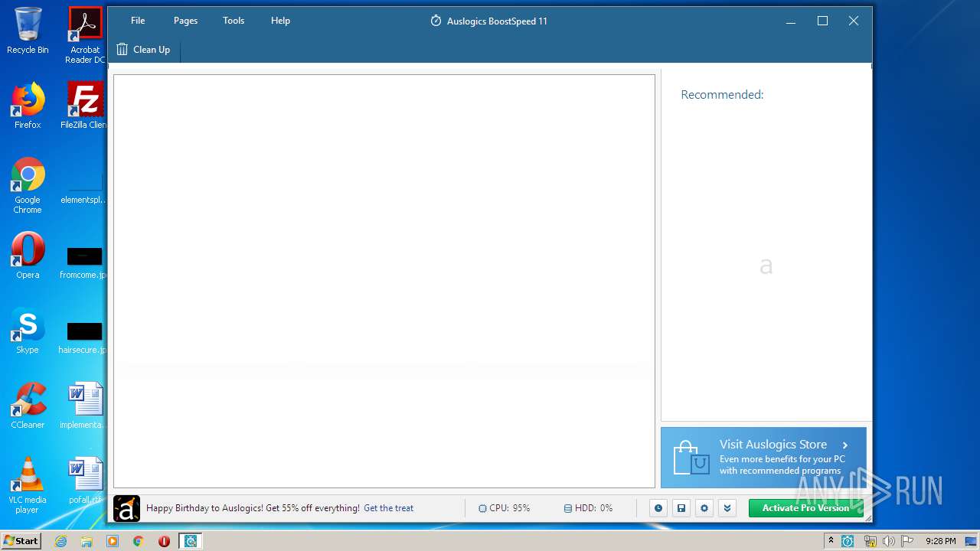Click the HDD: 0% indicator
Viewport: 980px width, 551px height.
(588, 508)
